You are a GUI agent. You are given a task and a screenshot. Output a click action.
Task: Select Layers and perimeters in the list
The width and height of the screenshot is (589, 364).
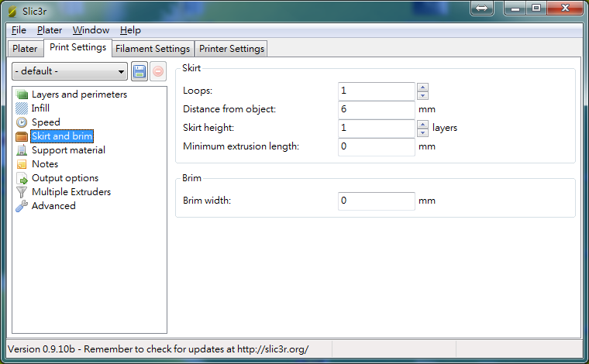pos(79,94)
